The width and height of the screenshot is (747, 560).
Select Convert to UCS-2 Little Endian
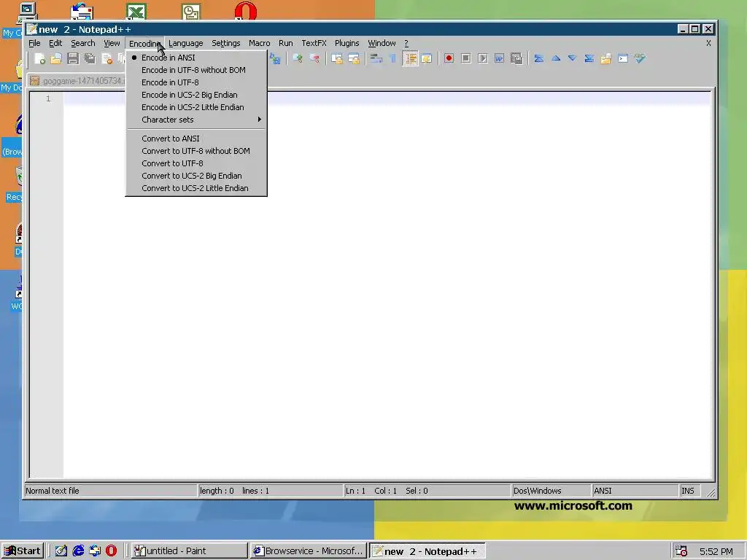click(x=196, y=188)
